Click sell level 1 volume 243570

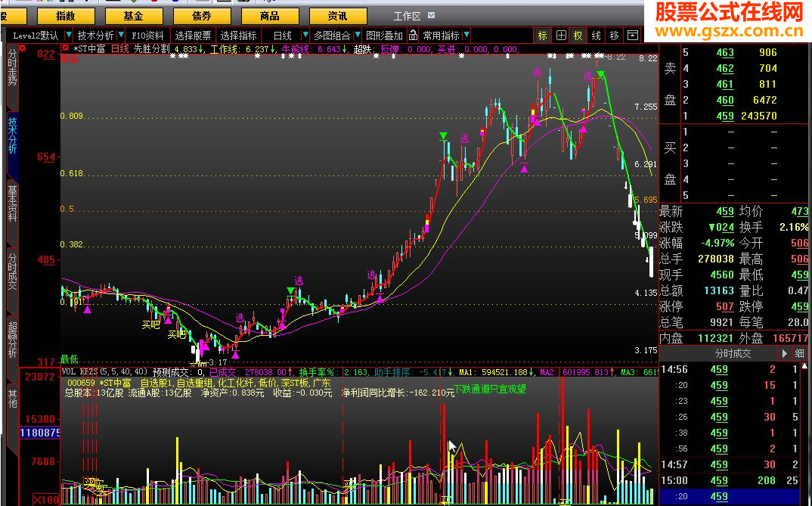[758, 116]
